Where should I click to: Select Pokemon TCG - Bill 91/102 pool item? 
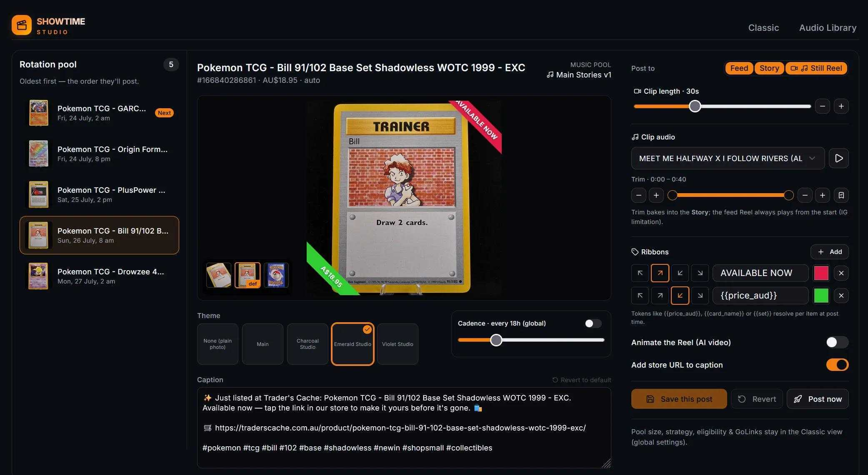point(99,235)
